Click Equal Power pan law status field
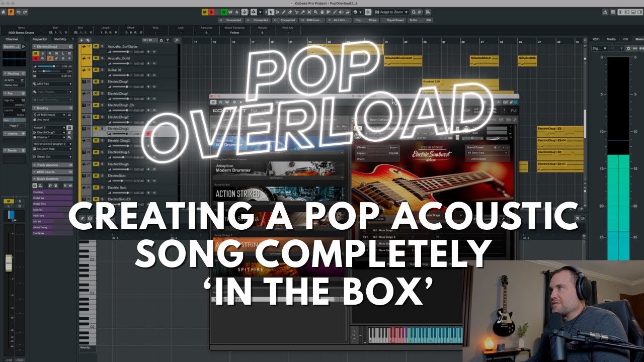 (393, 20)
